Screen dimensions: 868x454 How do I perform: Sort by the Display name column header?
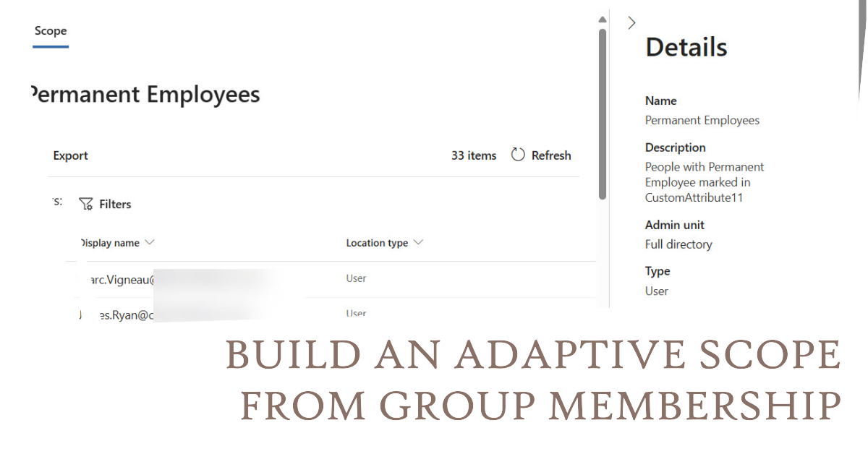(109, 243)
